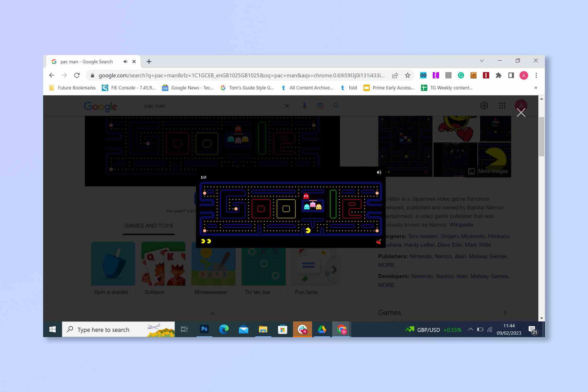Expand the Games section arrow
The image size is (588, 392).
[x=505, y=312]
